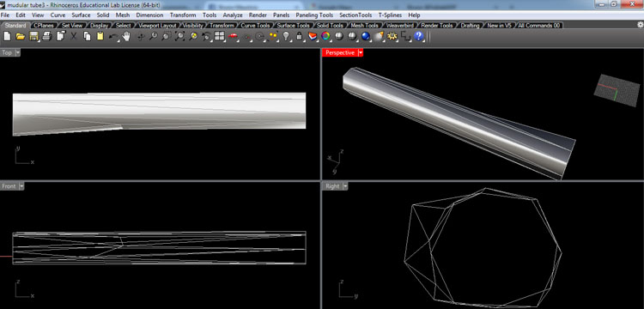Open the Right viewport dropdown arrow
Viewport: 644px width, 309px height.
(345, 186)
